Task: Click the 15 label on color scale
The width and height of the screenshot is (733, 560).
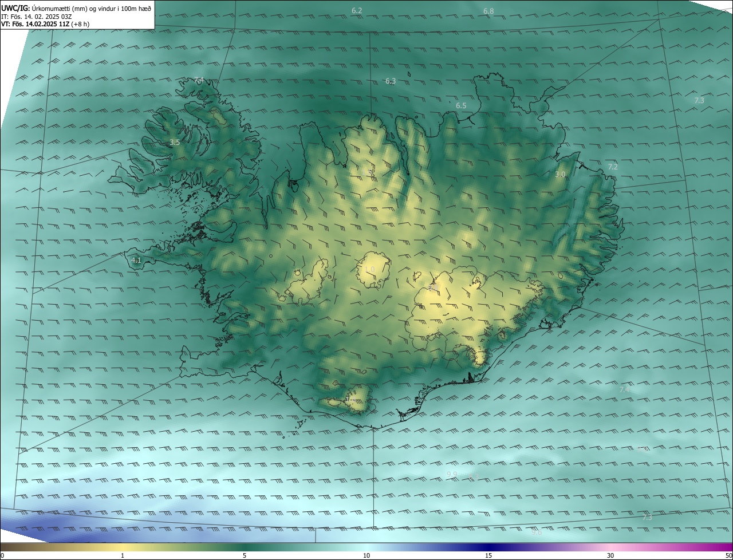Action: pyautogui.click(x=488, y=556)
